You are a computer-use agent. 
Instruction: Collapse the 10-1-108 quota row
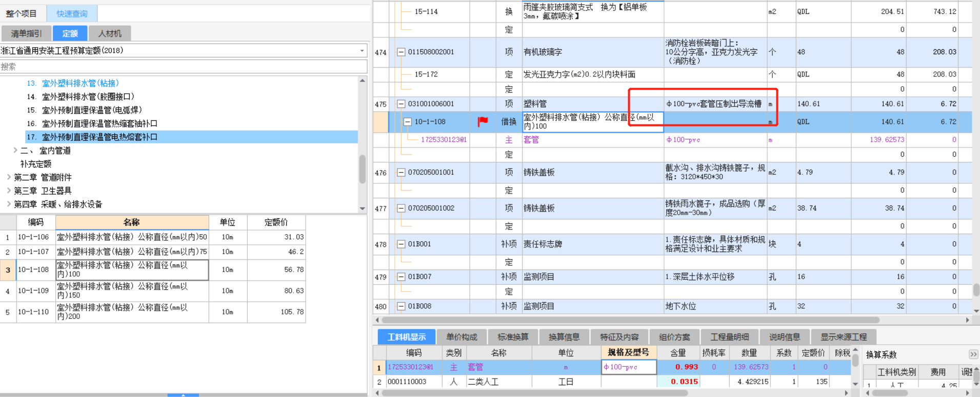[x=407, y=121]
